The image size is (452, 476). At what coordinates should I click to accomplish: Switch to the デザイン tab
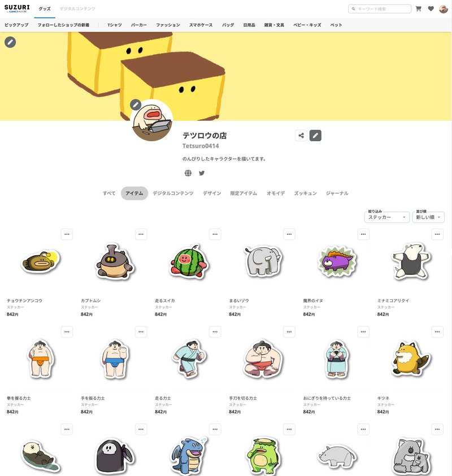(x=212, y=193)
